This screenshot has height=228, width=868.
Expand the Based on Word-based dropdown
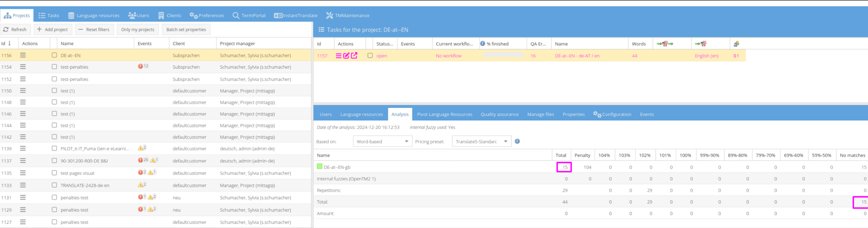406,141
